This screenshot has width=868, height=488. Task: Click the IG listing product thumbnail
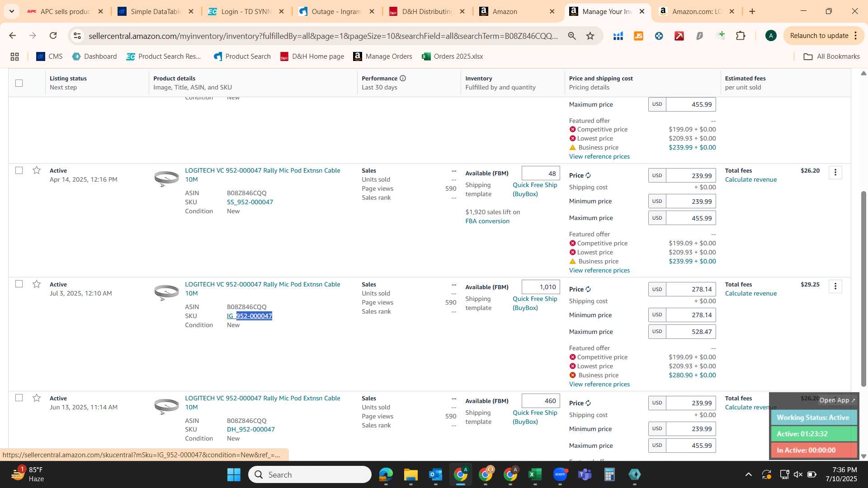166,292
